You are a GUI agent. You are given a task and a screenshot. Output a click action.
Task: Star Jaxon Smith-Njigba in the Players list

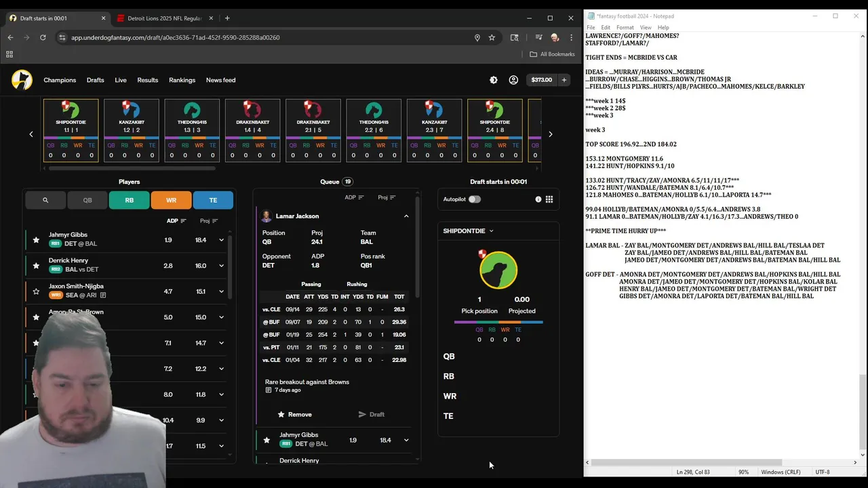(36, 291)
